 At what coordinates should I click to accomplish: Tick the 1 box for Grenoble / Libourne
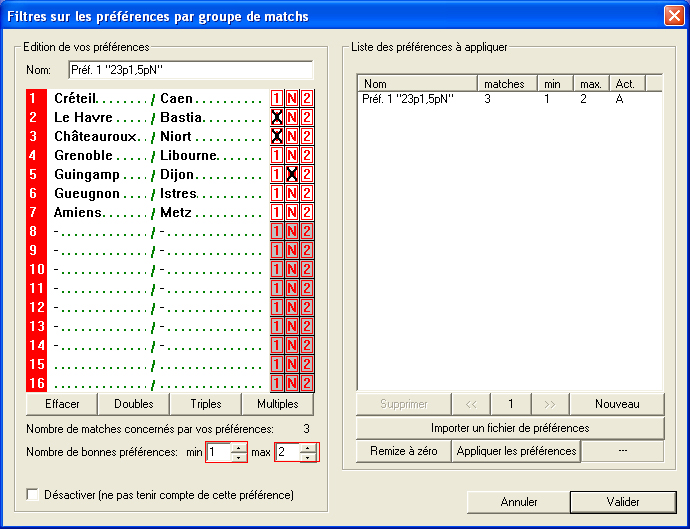click(x=276, y=155)
